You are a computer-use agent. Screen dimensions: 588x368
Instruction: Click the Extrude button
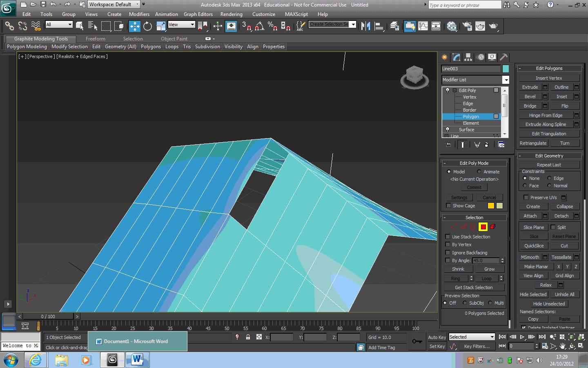(x=530, y=87)
